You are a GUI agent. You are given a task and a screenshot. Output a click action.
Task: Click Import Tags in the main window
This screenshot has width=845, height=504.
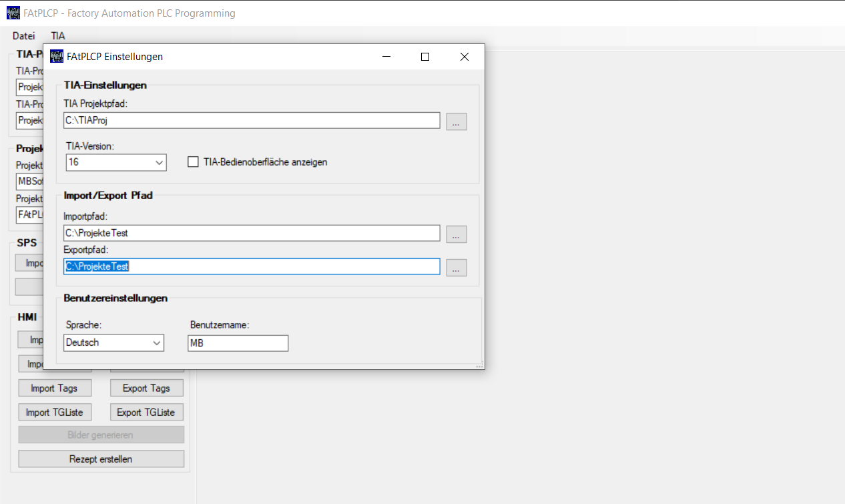click(x=55, y=389)
